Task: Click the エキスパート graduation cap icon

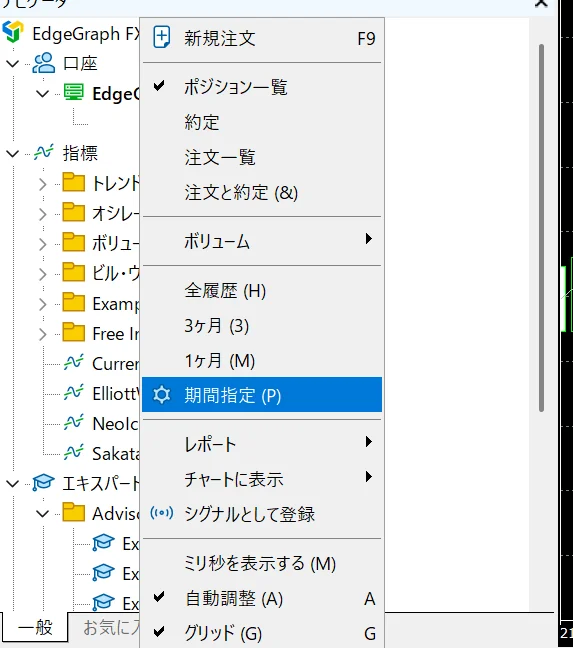Action: click(x=43, y=483)
